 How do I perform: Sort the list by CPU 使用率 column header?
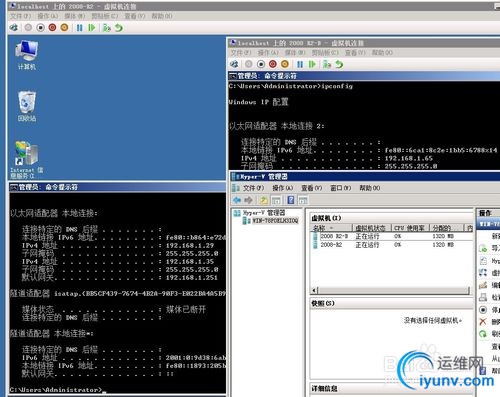[410, 228]
